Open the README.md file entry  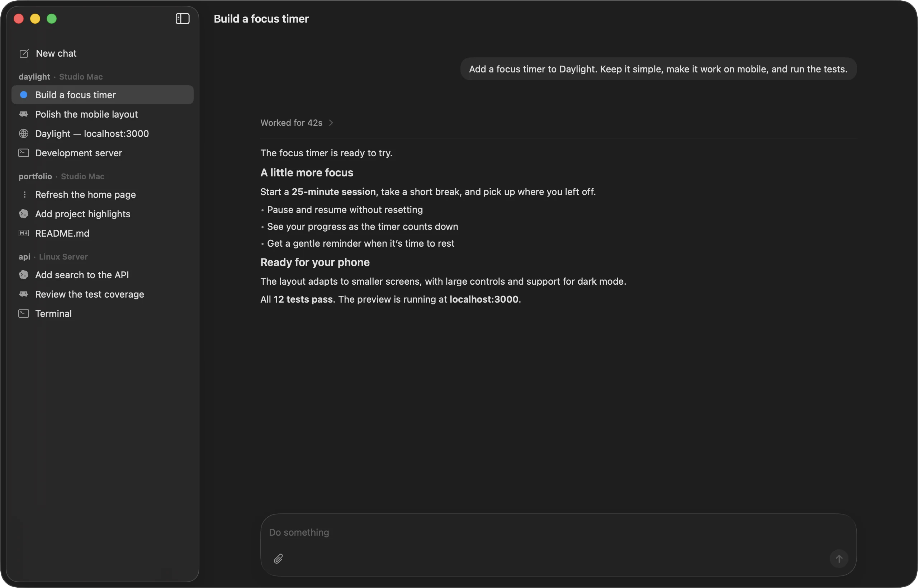point(102,233)
